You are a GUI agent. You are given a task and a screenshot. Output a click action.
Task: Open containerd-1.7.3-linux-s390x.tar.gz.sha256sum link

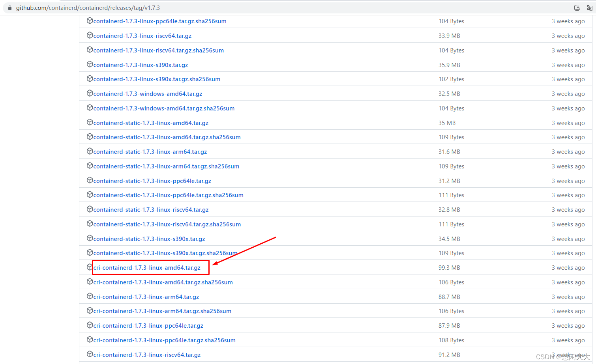(x=157, y=79)
